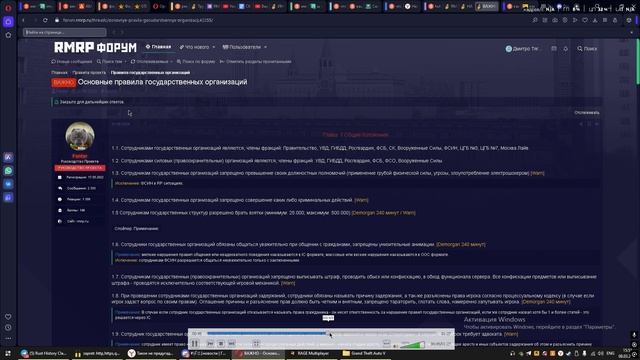Open the three-dots sidebar setup menu
Screen dimensions: 640x360
point(8,338)
